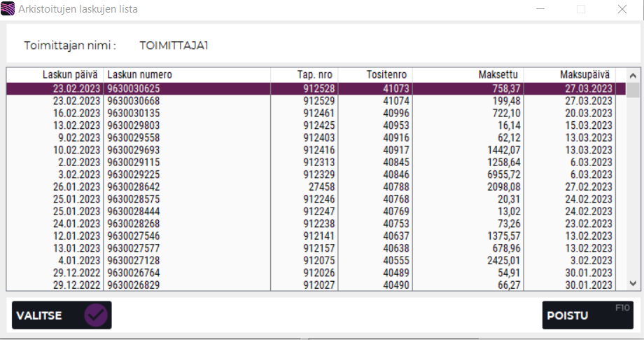Select invoice row 9630030668
Screen dimensions: 644x340
coord(134,101)
